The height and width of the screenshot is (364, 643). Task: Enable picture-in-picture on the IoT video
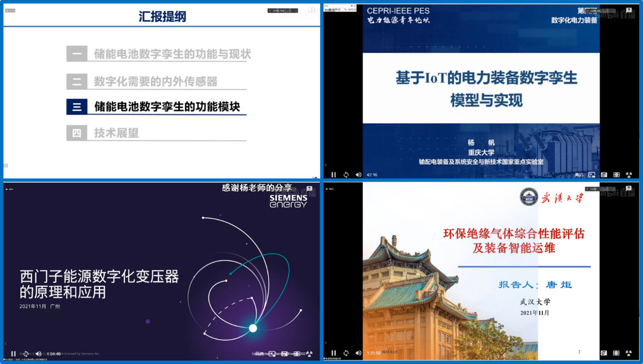pyautogui.click(x=592, y=175)
